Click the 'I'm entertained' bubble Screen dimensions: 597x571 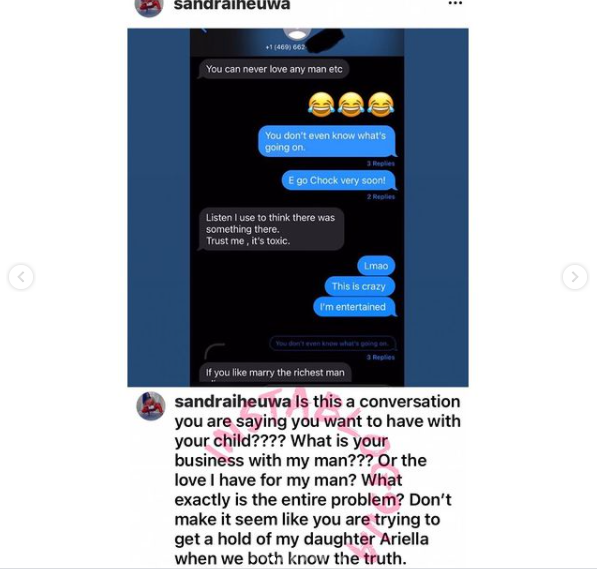click(354, 307)
